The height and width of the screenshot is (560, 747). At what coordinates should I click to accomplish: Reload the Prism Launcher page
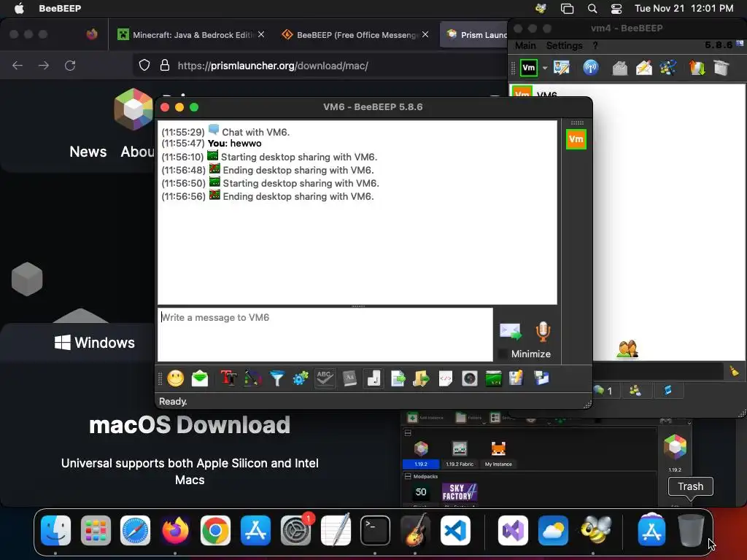70,65
